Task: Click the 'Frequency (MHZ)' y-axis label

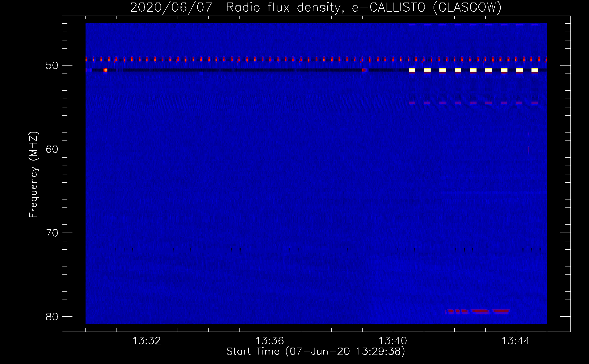Action: tap(33, 175)
